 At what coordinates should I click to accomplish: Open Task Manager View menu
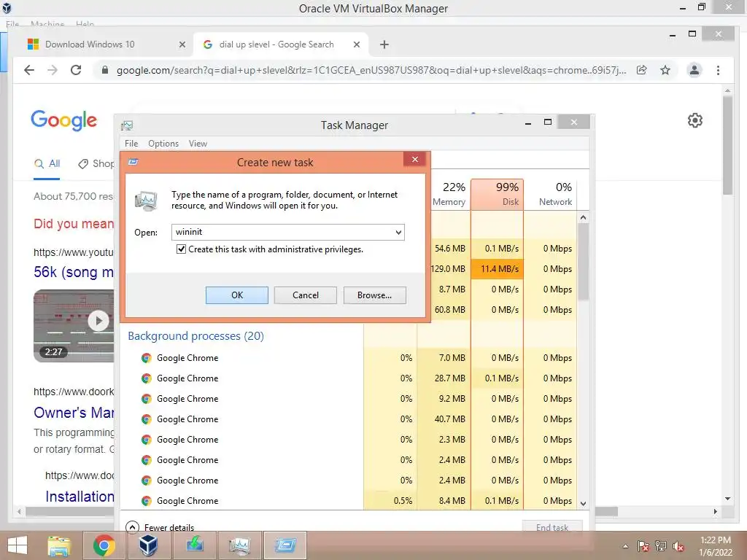coord(198,144)
